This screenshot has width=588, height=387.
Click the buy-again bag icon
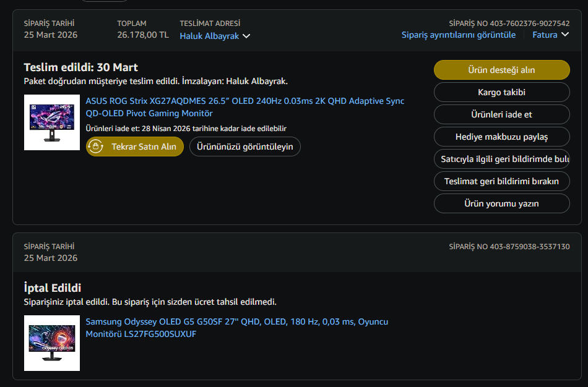(95, 147)
